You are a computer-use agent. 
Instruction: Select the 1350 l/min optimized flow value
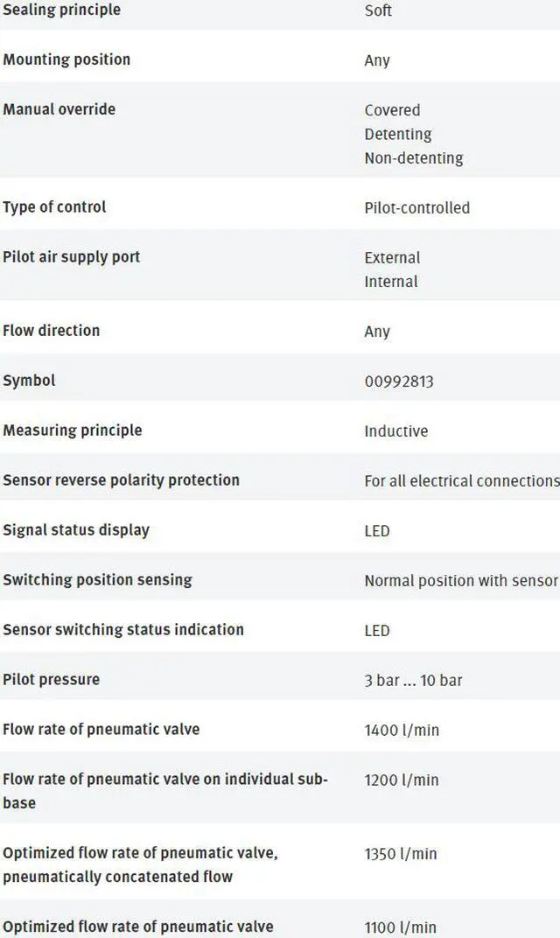[400, 854]
